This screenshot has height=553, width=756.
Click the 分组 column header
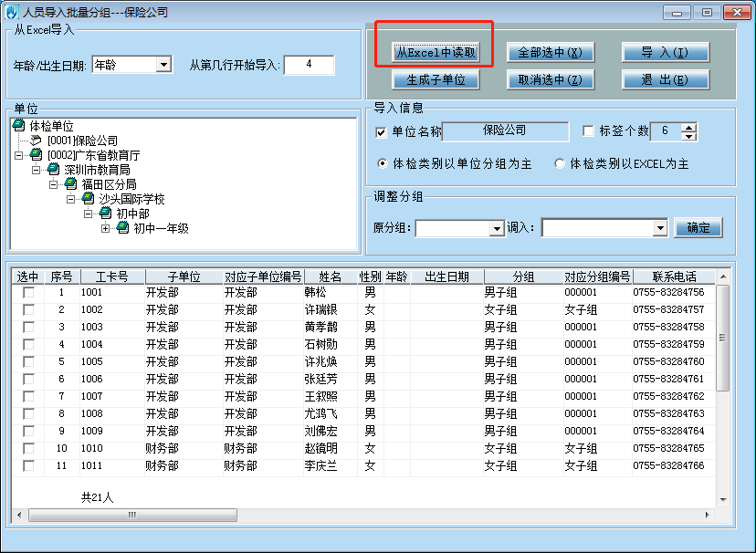click(x=523, y=276)
